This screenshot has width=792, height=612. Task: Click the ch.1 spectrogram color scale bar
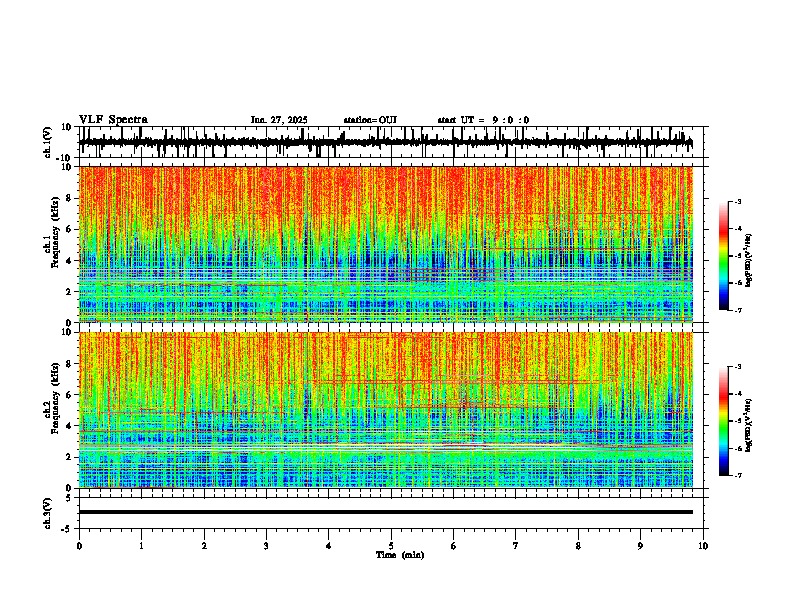pyautogui.click(x=723, y=256)
